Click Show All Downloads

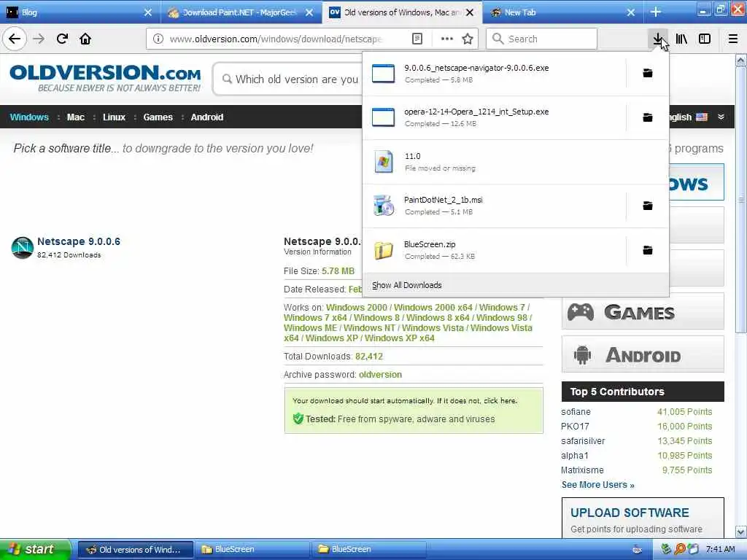point(407,285)
